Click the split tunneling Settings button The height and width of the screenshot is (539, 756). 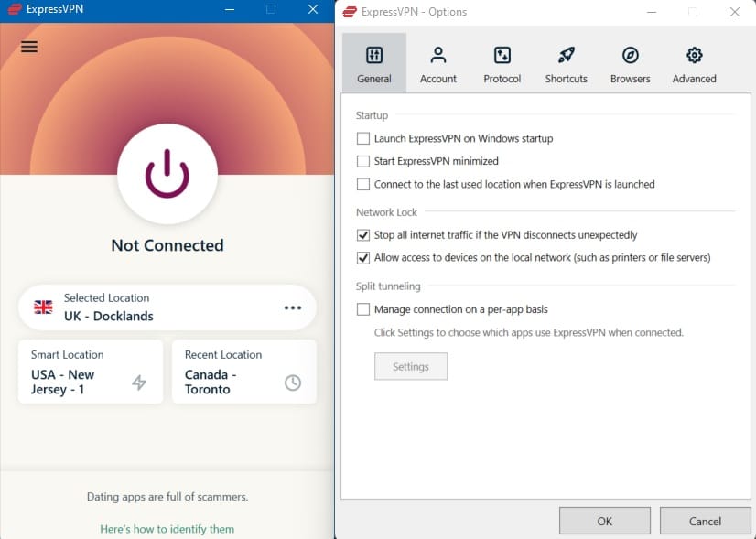pyautogui.click(x=411, y=366)
